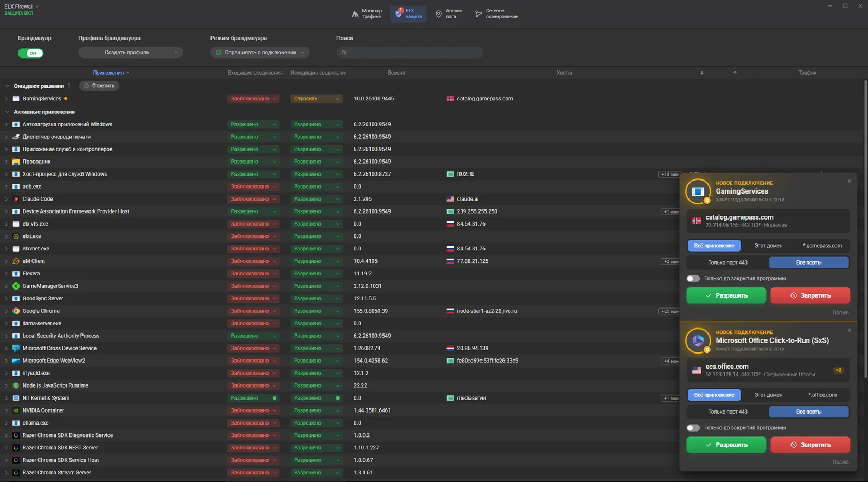The image size is (868, 482).
Task: Open the 'Создать профиль' profile dropdown
Action: pyautogui.click(x=130, y=53)
